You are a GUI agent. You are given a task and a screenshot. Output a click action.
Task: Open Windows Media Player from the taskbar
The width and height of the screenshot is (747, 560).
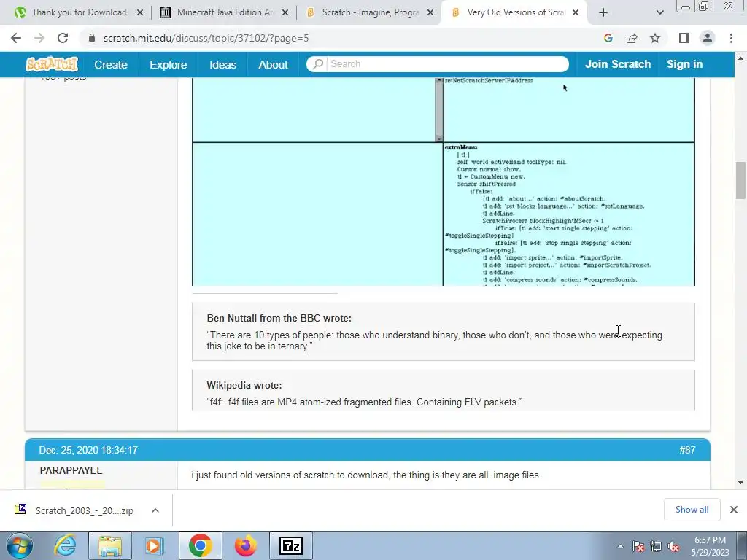pos(153,545)
